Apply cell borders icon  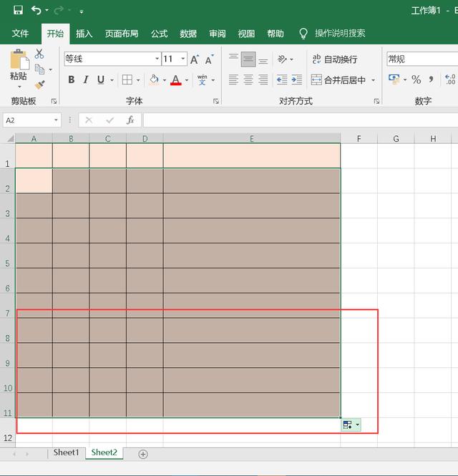click(x=127, y=80)
